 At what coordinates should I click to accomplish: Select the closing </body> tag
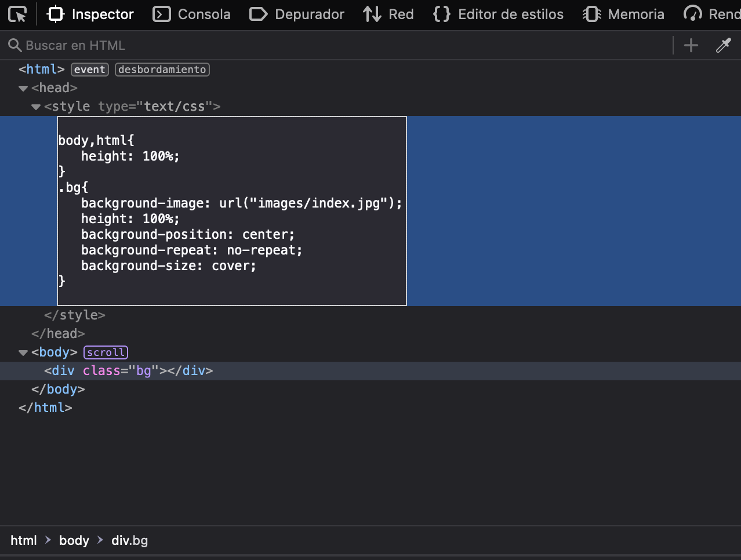click(58, 389)
